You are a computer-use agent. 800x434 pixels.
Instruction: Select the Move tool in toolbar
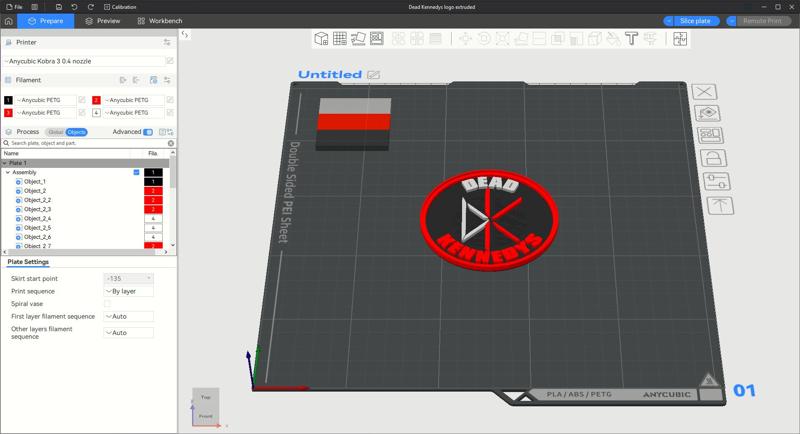(465, 39)
